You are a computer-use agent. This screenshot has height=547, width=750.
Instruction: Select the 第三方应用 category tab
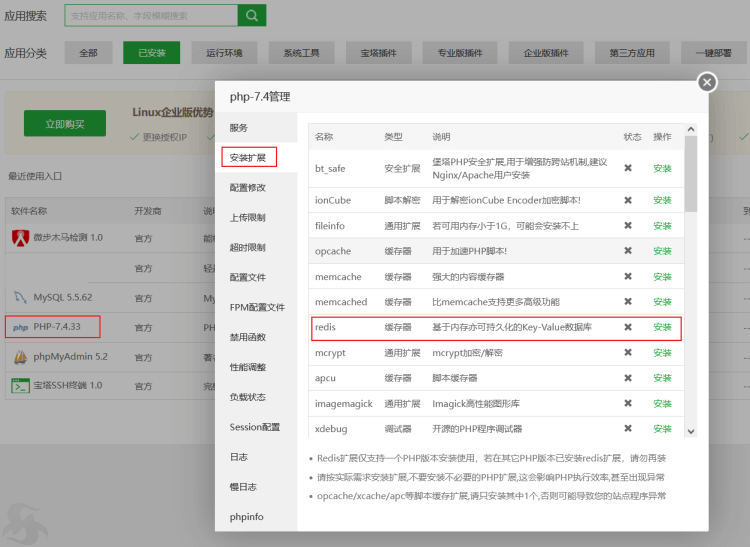632,53
